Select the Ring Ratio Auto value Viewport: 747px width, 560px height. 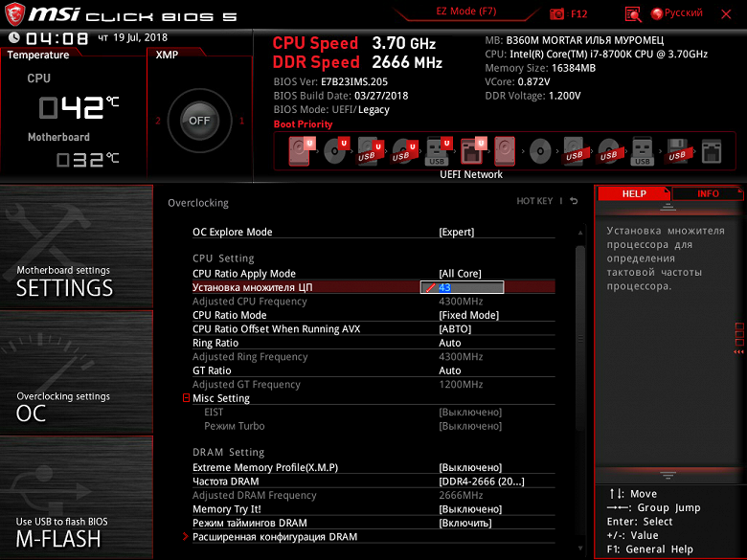(x=450, y=343)
